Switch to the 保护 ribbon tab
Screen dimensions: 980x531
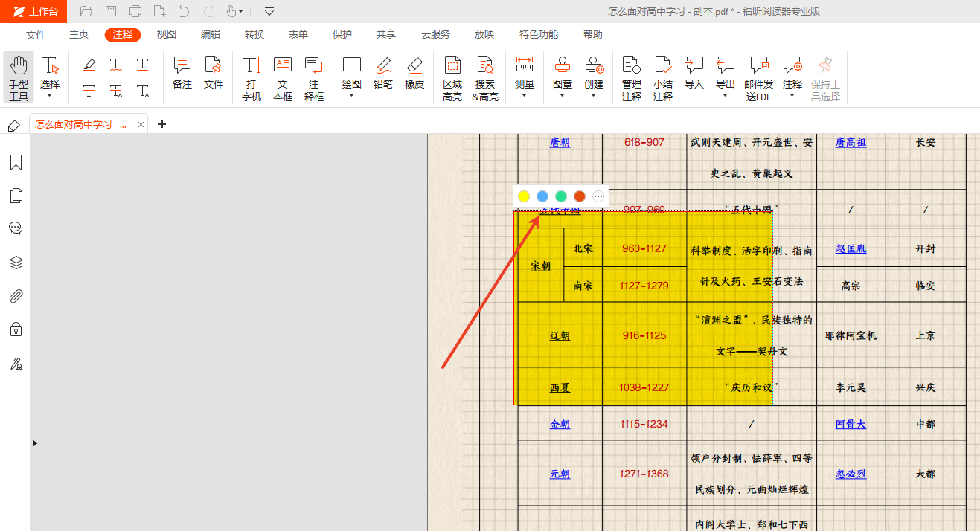(x=342, y=34)
